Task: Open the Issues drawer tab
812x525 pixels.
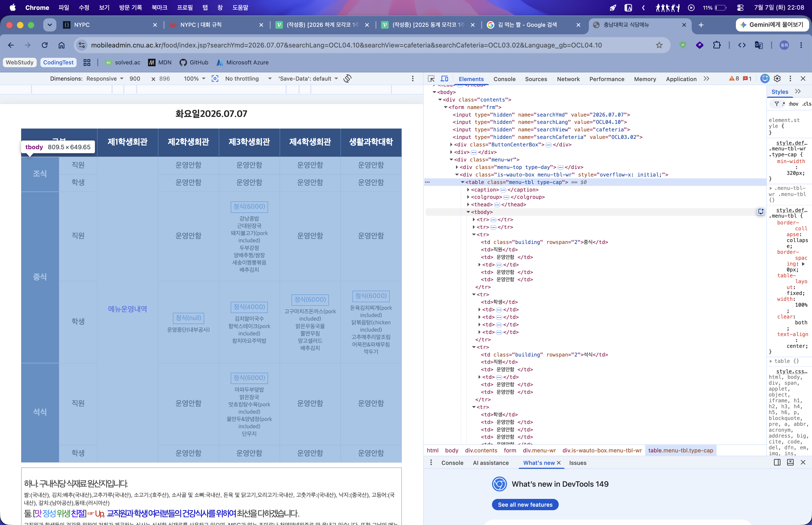Action: pos(578,463)
